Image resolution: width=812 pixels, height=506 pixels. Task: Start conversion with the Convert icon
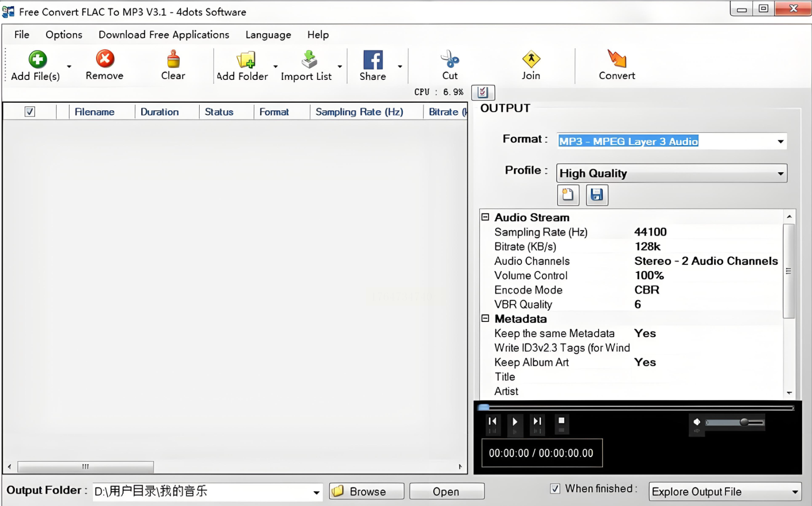point(617,58)
